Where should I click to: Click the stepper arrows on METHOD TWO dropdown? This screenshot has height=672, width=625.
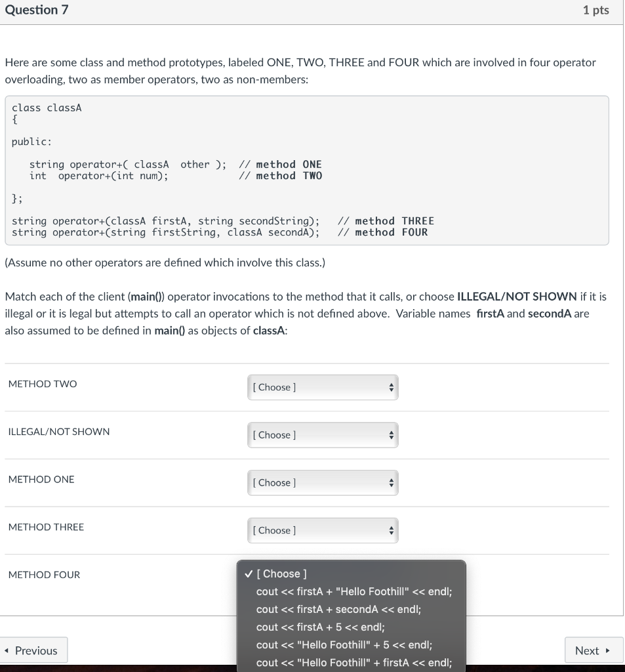coord(391,387)
